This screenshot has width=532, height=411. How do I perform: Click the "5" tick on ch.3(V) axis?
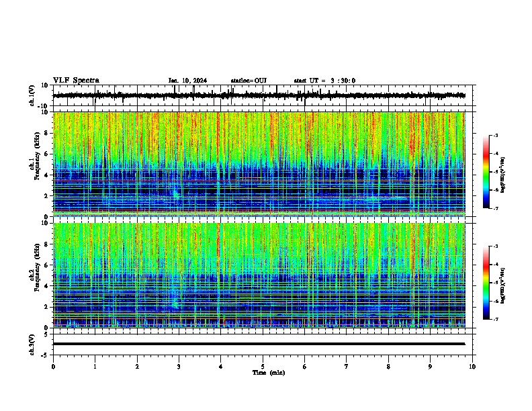click(46, 334)
